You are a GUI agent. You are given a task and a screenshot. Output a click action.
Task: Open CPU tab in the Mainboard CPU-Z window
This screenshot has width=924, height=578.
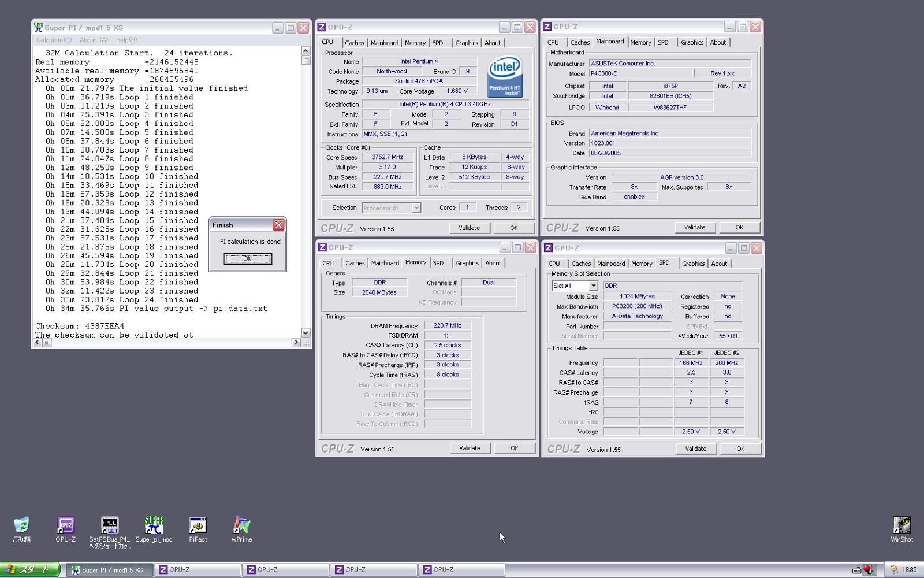coord(553,42)
